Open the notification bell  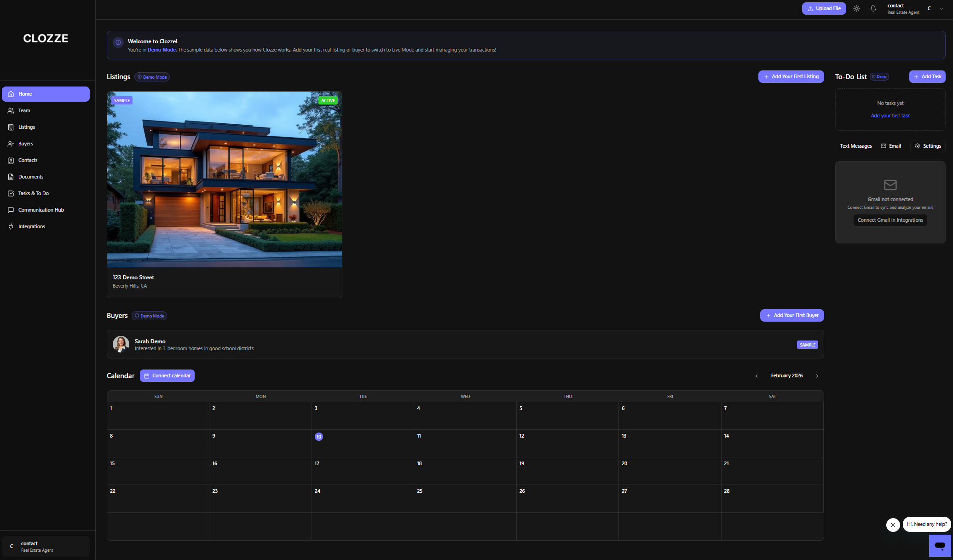[873, 8]
